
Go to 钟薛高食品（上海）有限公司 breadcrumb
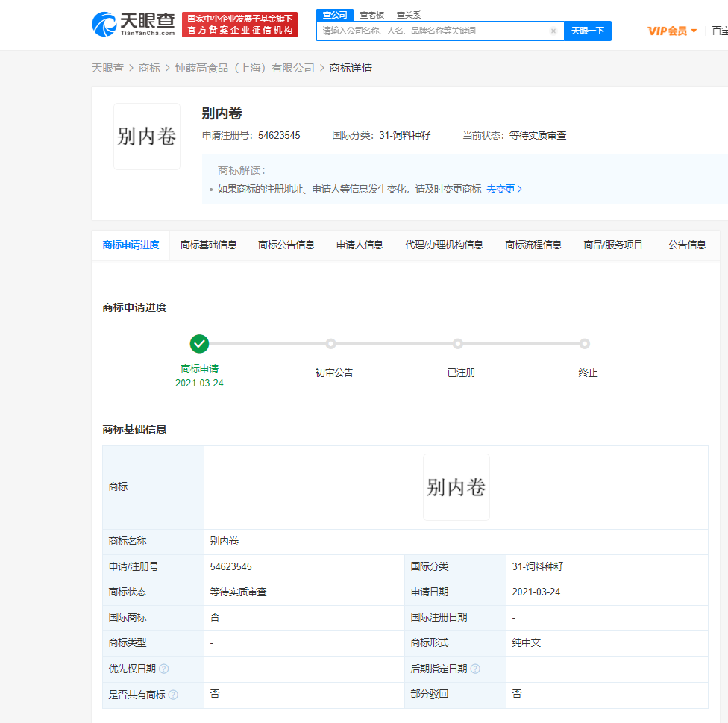[x=245, y=68]
